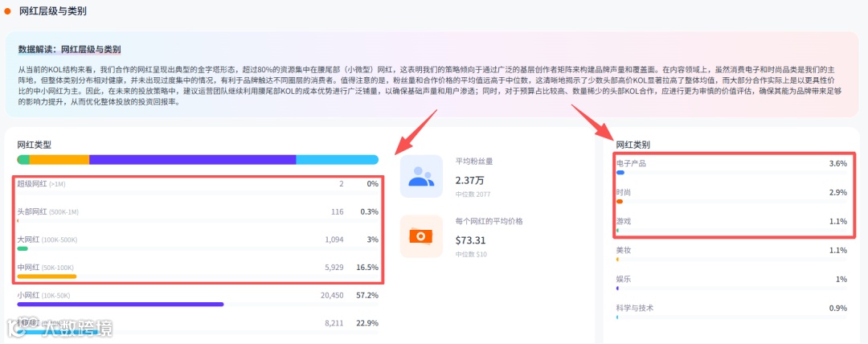
Task: Click the 小网红 (10K-50K) row label
Action: point(43,295)
